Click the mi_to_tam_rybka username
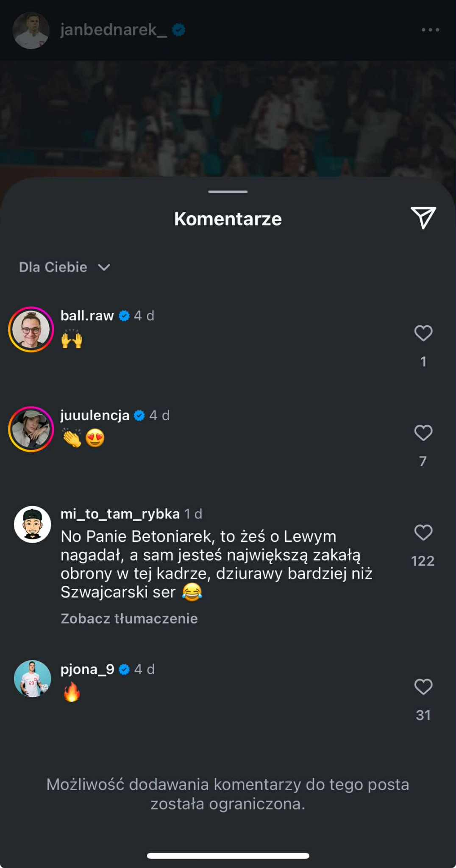Screen dimensions: 456x868 tap(120, 514)
